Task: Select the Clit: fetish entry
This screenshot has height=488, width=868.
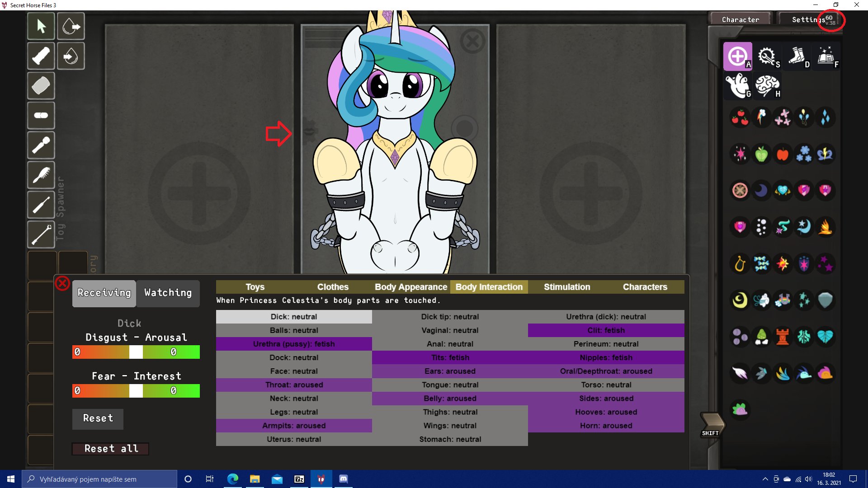Action: (x=606, y=330)
